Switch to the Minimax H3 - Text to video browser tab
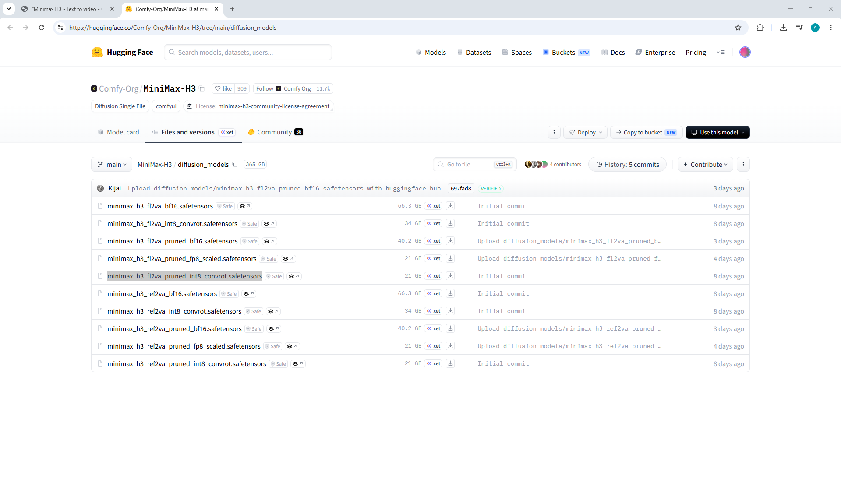 click(x=67, y=9)
